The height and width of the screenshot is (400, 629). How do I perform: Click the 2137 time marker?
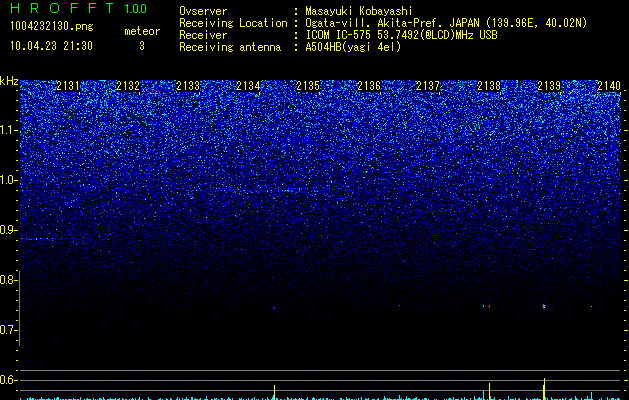(428, 86)
